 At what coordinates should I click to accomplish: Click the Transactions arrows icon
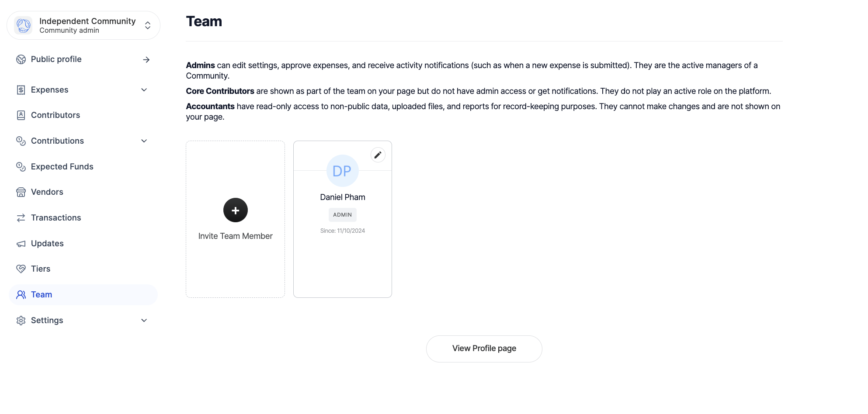(21, 218)
